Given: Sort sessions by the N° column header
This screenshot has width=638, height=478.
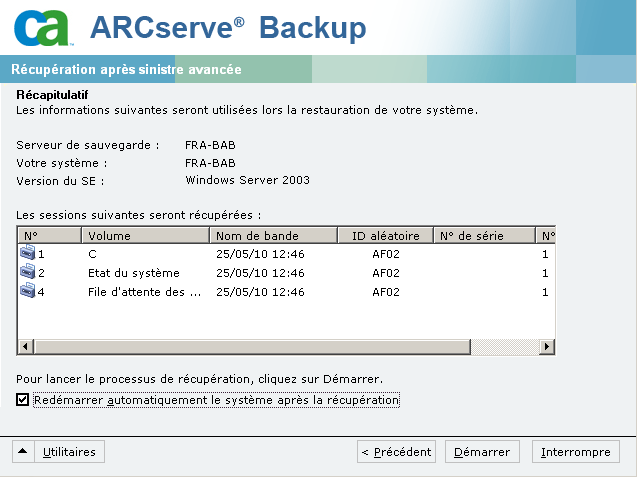Looking at the screenshot, I should point(49,236).
